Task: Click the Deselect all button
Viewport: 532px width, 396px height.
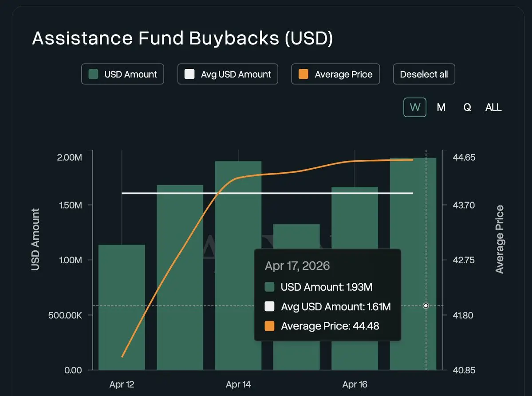Action: [x=424, y=74]
